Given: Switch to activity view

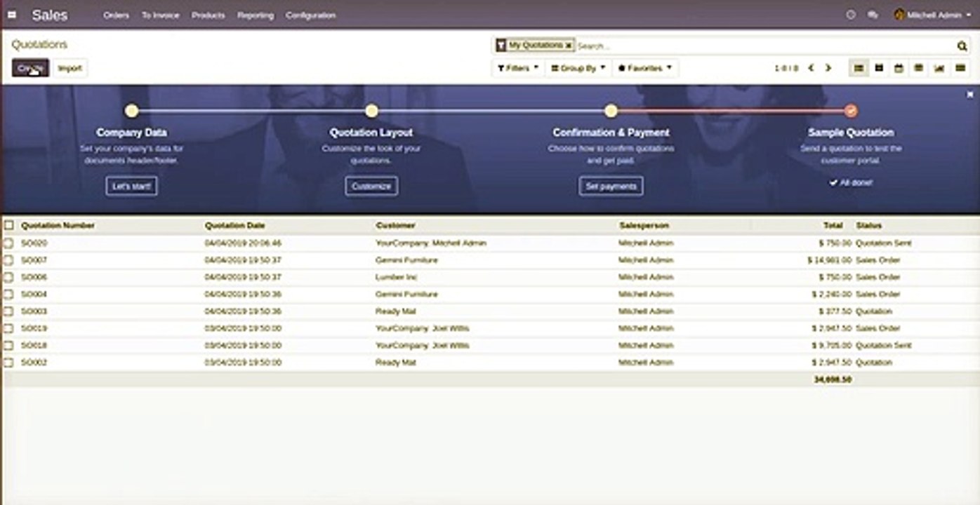Looking at the screenshot, I should (x=960, y=68).
